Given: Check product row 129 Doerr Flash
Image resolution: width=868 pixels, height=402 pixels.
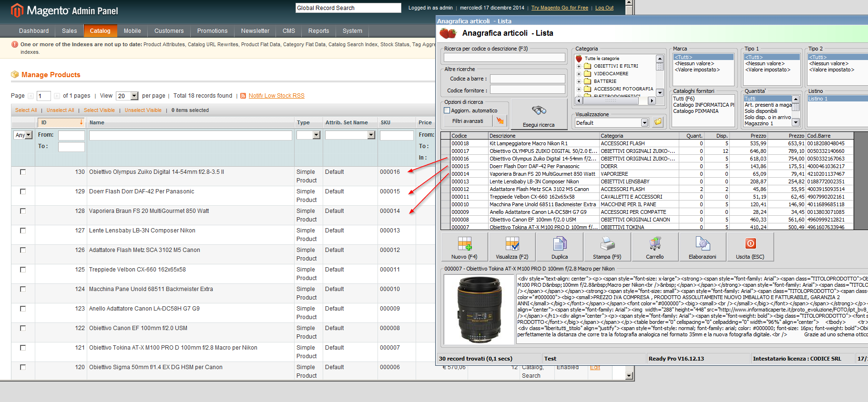Looking at the screenshot, I should (23, 191).
